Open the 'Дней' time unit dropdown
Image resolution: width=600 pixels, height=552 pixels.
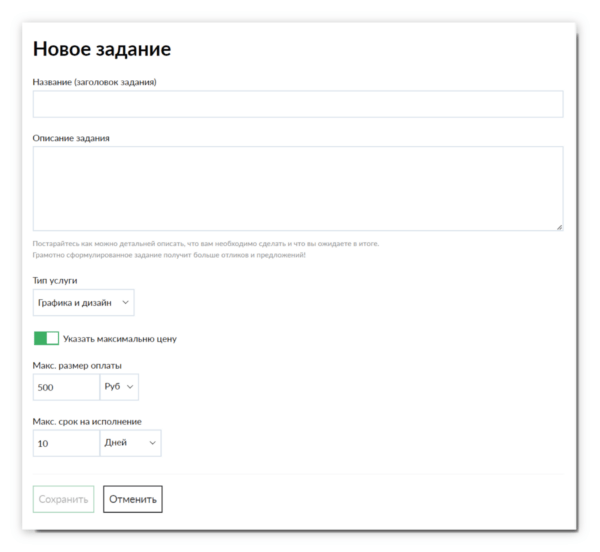[130, 443]
